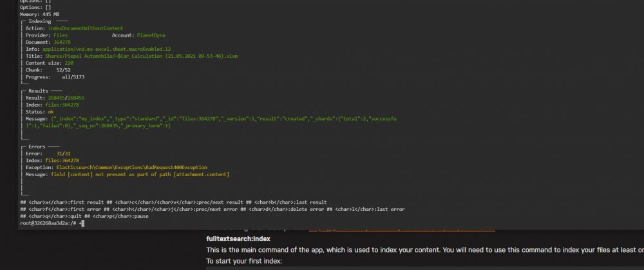Click the 'Results' section header
The image size is (644, 270).
tap(38, 91)
